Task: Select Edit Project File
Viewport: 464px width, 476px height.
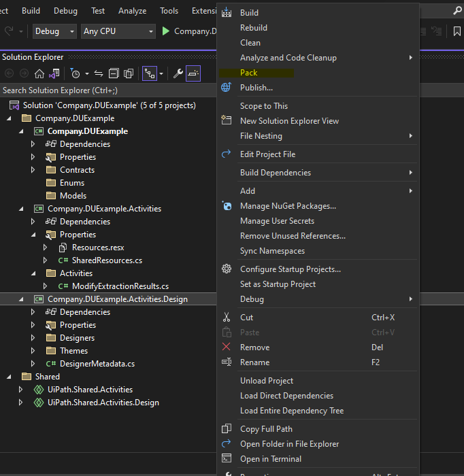Action: pyautogui.click(x=318, y=154)
